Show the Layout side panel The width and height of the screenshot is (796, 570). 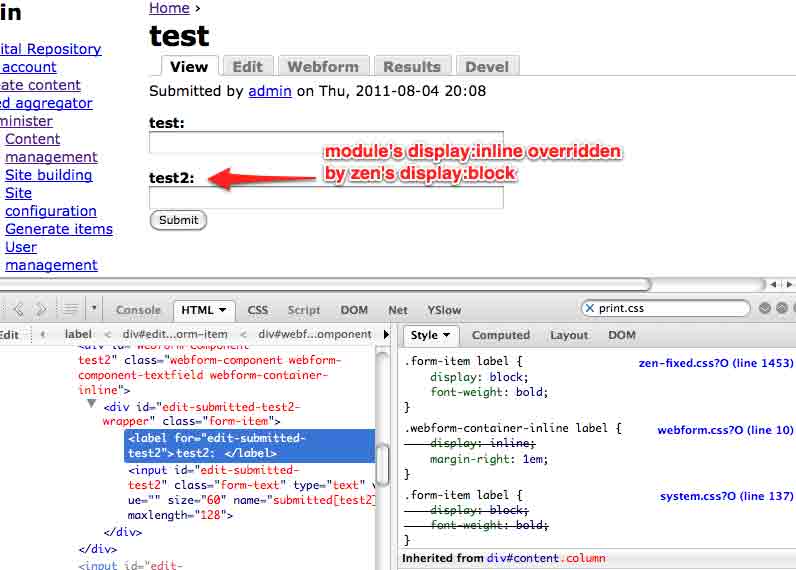coord(569,335)
